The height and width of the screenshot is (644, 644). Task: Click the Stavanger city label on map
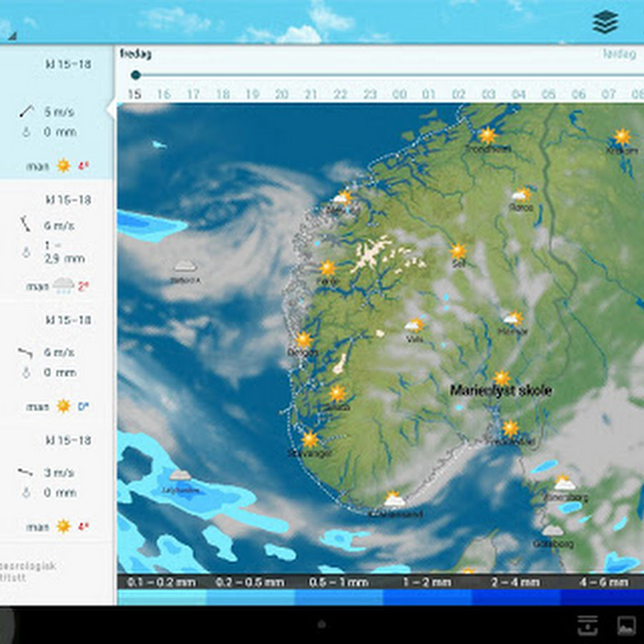pyautogui.click(x=309, y=454)
